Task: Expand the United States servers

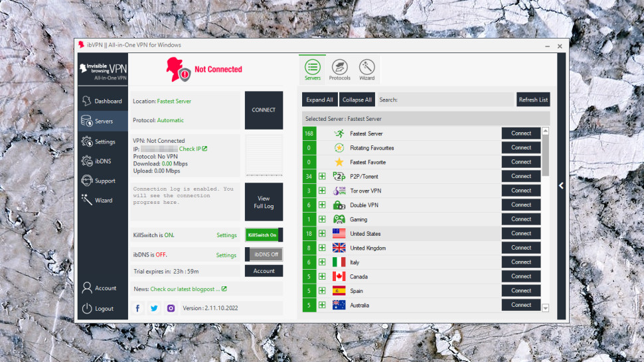Action: coord(322,233)
